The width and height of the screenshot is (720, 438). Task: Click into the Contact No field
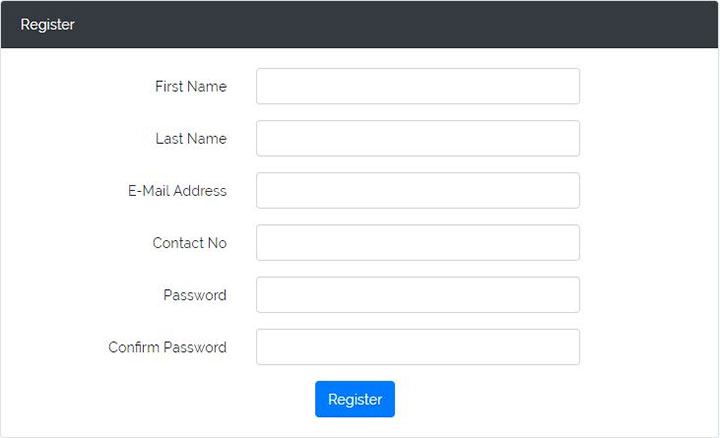417,242
